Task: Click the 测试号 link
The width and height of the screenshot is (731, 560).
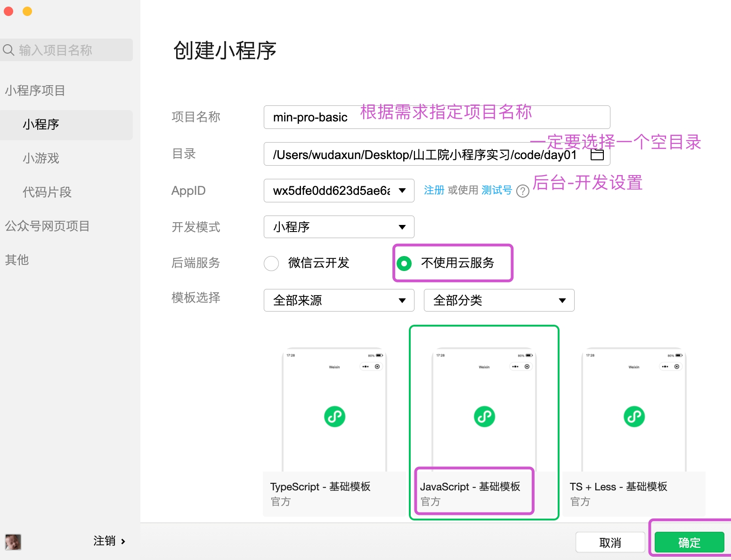Action: pyautogui.click(x=496, y=190)
